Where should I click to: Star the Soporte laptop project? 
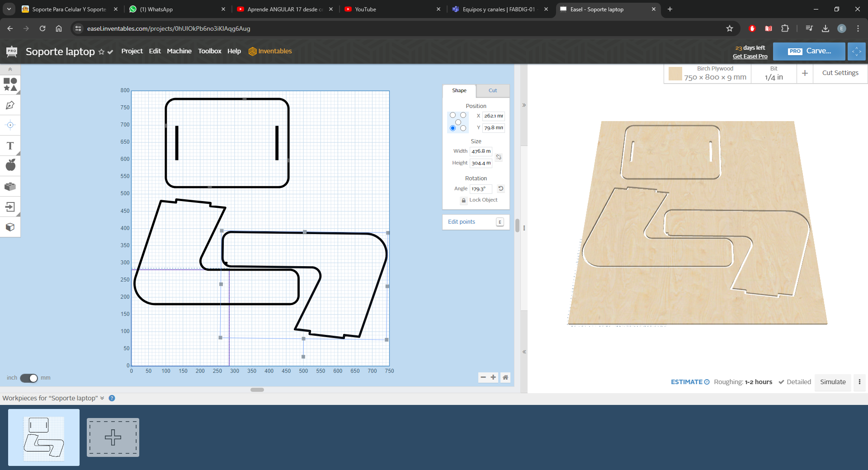click(x=101, y=52)
